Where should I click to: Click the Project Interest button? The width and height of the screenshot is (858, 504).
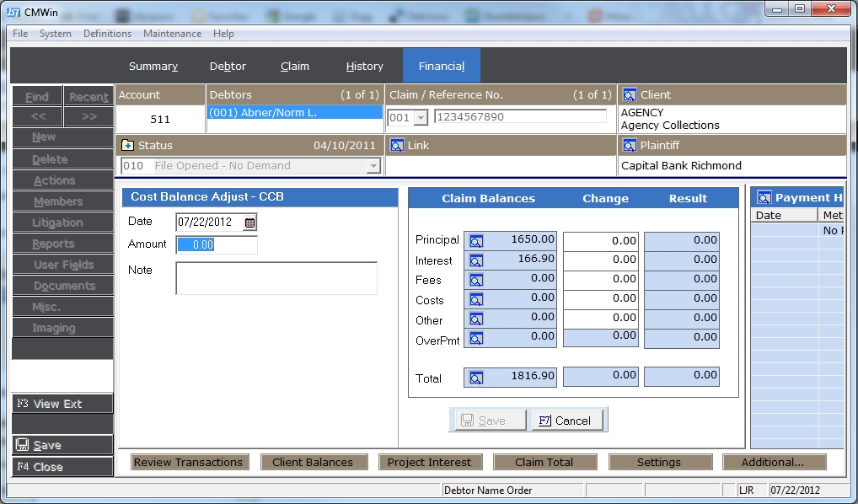pyautogui.click(x=429, y=462)
